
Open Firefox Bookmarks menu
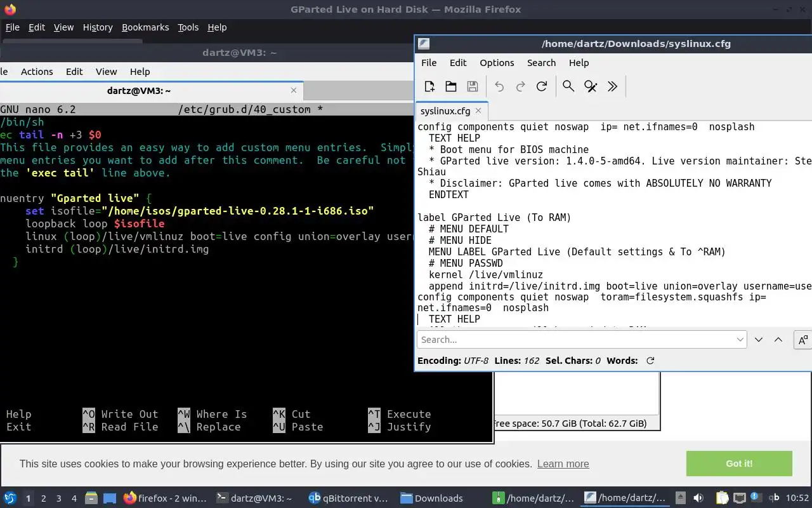click(x=145, y=27)
